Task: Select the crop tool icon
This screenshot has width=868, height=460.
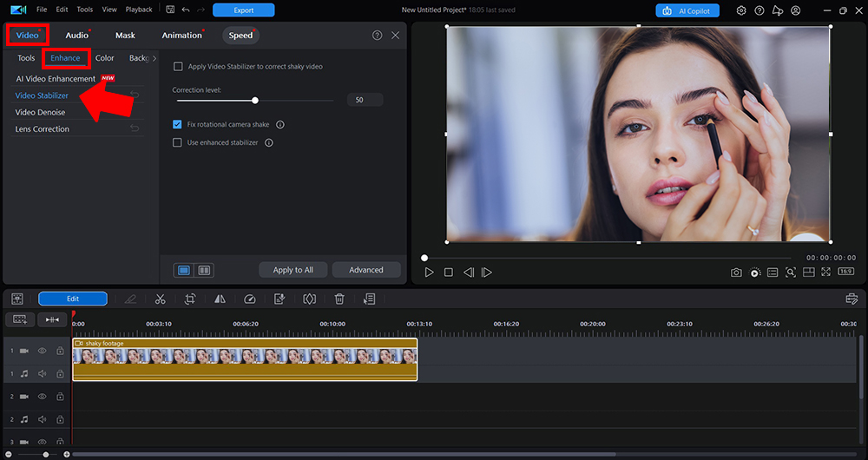Action: 190,299
